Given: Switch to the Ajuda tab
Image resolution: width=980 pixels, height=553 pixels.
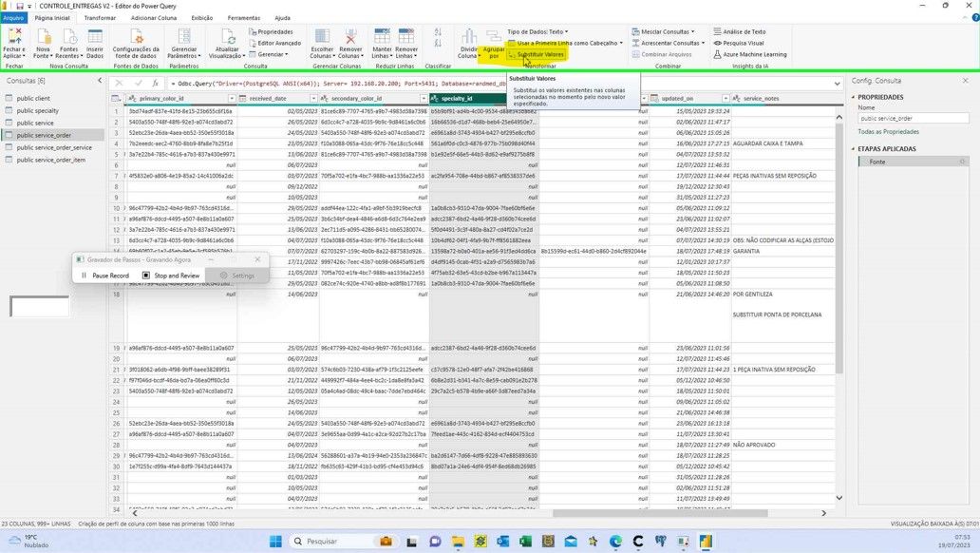Looking at the screenshot, I should tap(282, 18).
